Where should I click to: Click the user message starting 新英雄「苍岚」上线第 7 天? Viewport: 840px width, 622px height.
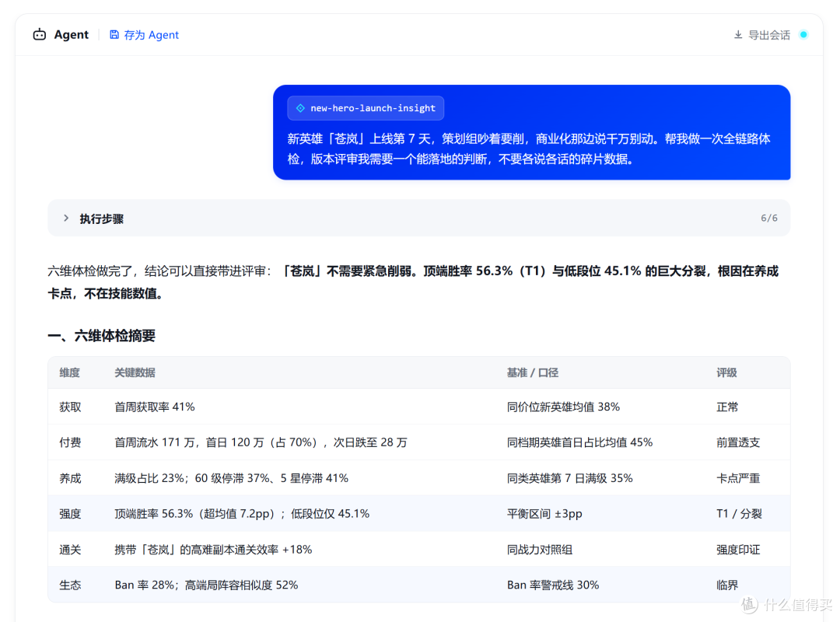529,149
